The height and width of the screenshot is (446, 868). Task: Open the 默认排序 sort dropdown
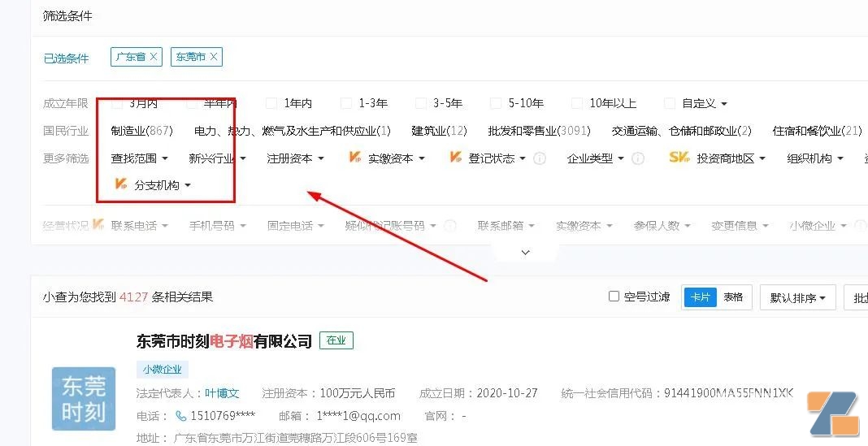point(797,298)
